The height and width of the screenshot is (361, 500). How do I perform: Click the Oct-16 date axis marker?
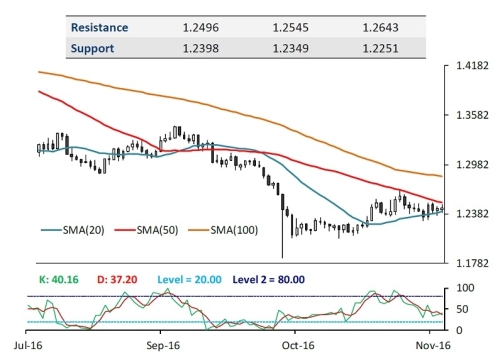click(x=298, y=345)
